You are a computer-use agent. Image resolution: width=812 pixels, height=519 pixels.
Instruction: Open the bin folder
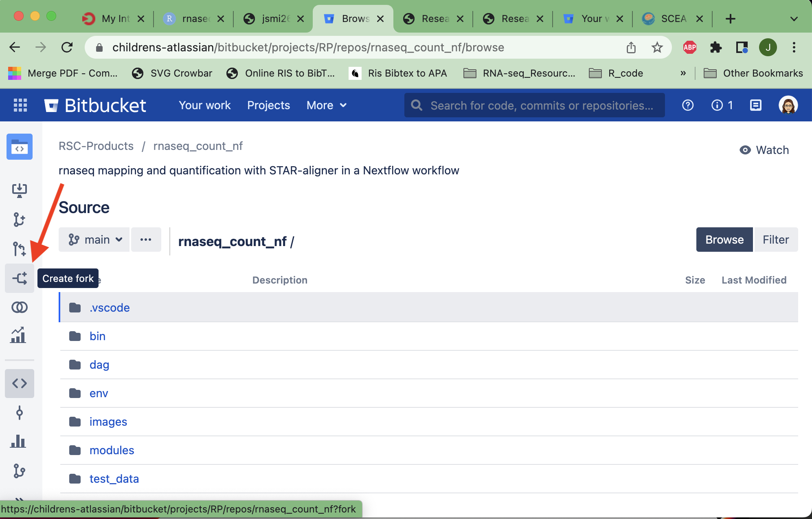[97, 336]
